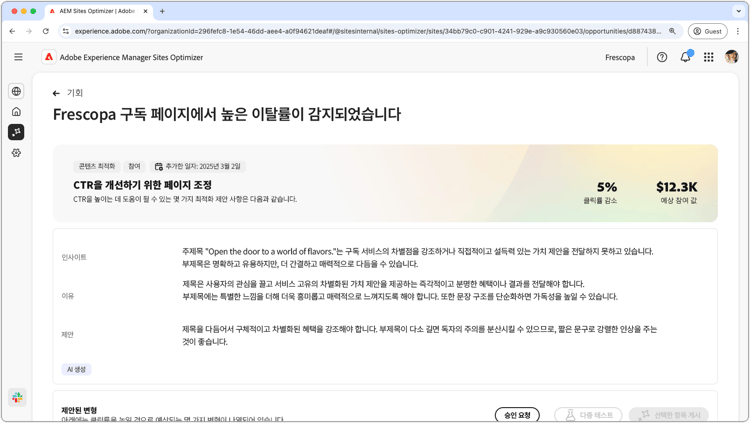Click the back arrow next to 기회
This screenshot has height=423, width=750.
tap(56, 93)
